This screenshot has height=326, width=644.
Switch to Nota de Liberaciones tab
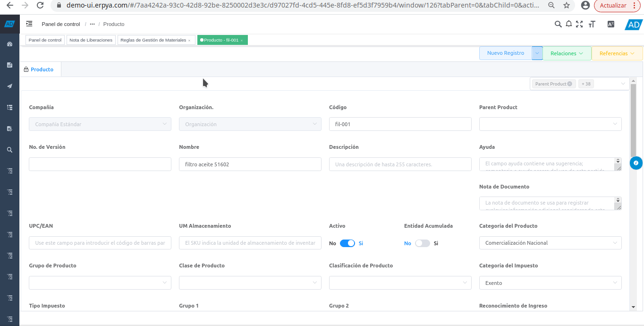point(91,40)
